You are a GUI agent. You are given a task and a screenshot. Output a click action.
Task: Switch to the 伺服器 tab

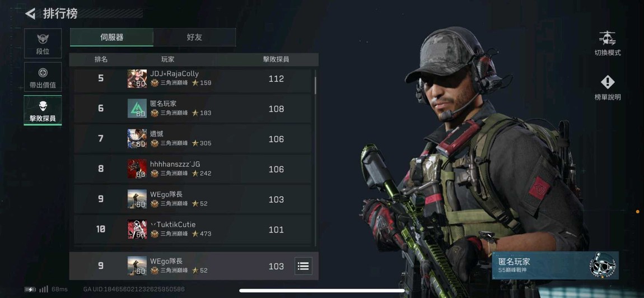click(x=111, y=38)
